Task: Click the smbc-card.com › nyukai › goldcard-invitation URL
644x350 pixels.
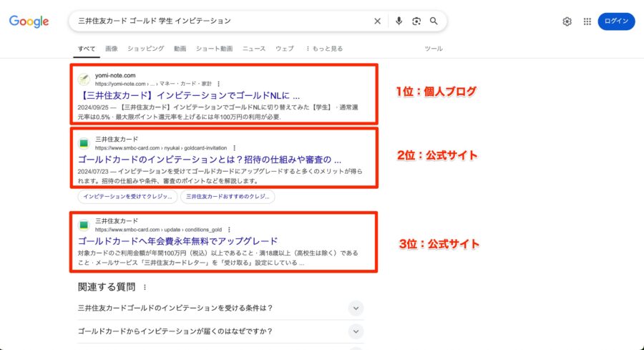Action: click(x=161, y=148)
